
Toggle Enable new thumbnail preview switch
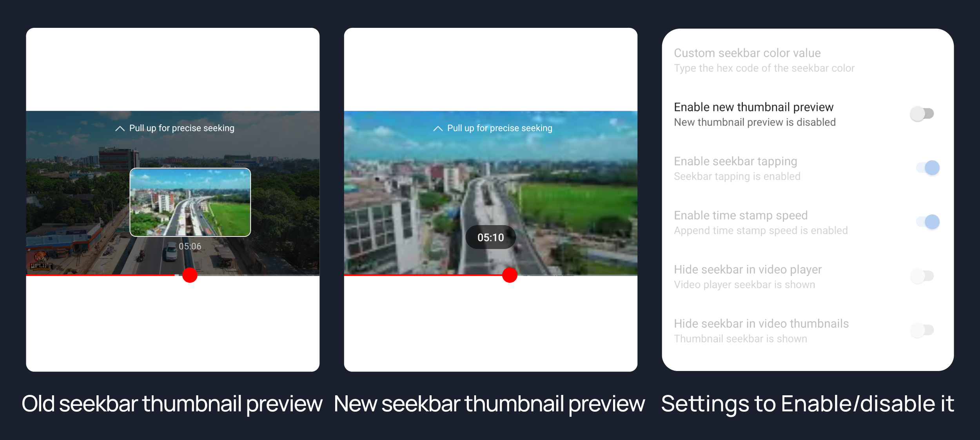coord(922,114)
